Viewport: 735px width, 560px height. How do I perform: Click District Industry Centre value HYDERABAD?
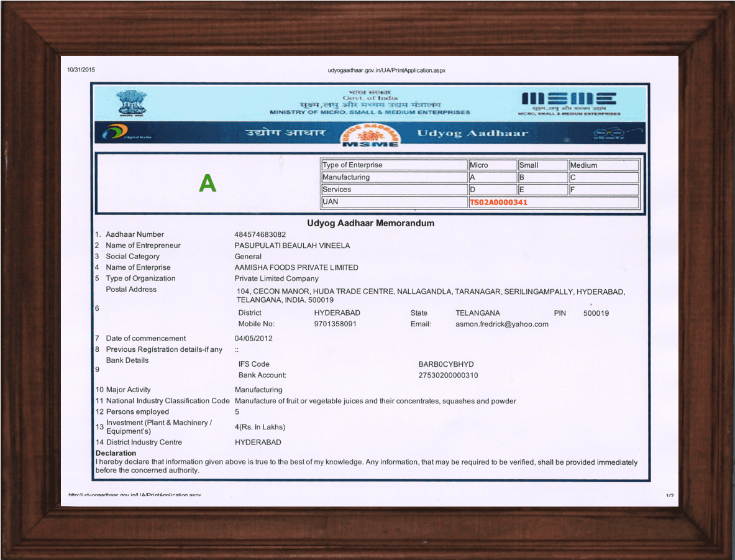click(x=258, y=443)
